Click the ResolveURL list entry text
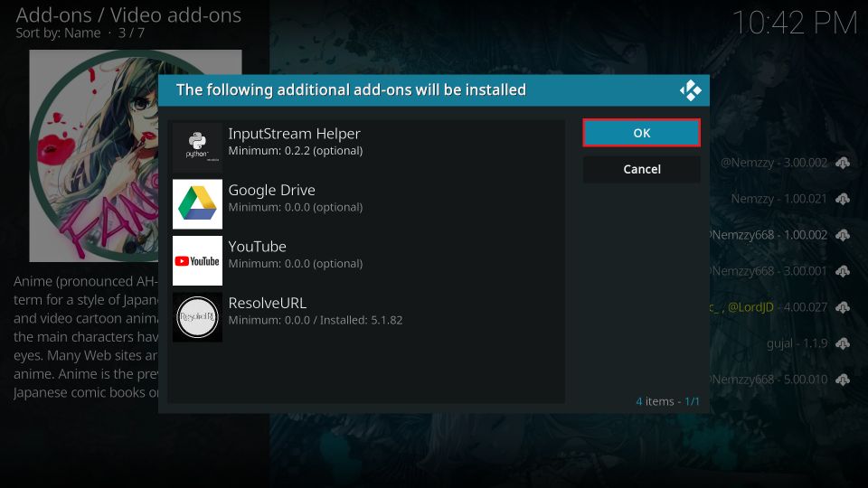 click(x=268, y=304)
